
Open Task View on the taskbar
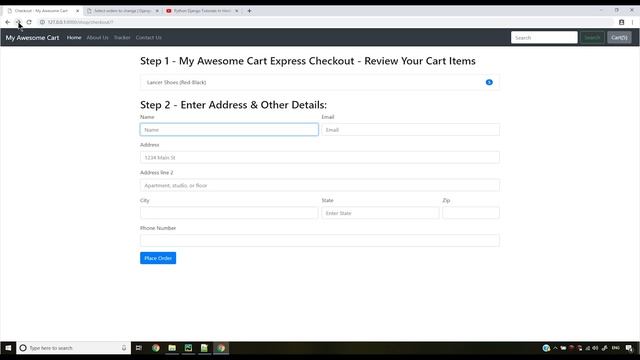139,348
